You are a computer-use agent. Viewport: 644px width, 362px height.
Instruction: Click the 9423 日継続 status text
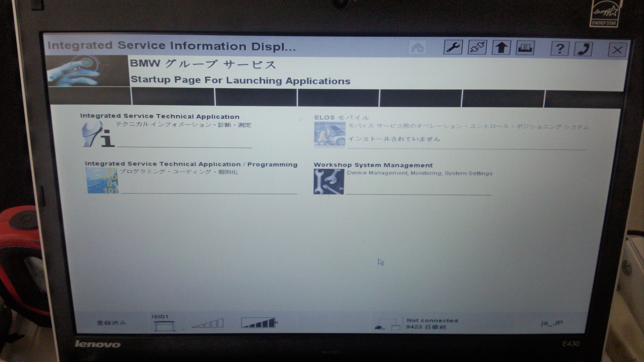pyautogui.click(x=426, y=327)
